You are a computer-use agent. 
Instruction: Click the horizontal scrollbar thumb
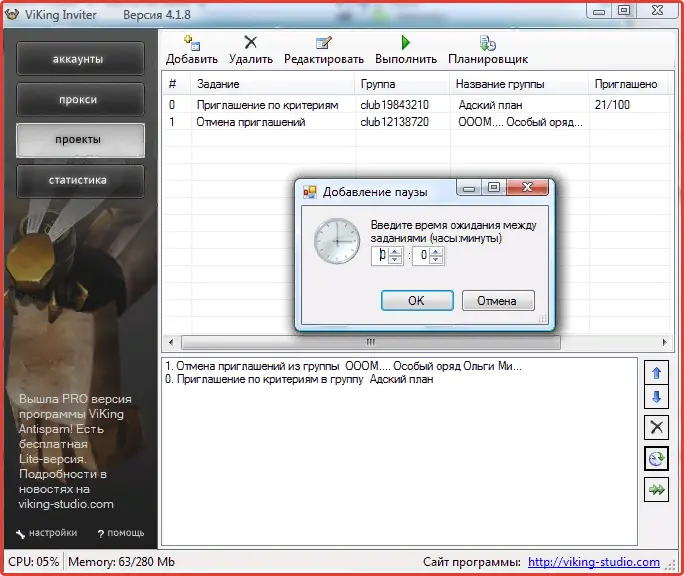[370, 342]
